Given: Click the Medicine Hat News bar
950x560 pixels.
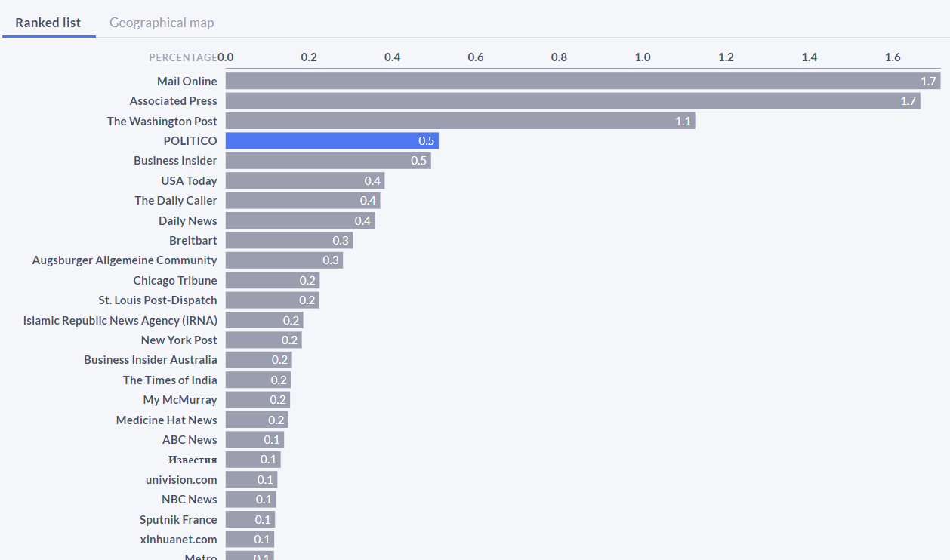Looking at the screenshot, I should tap(258, 420).
